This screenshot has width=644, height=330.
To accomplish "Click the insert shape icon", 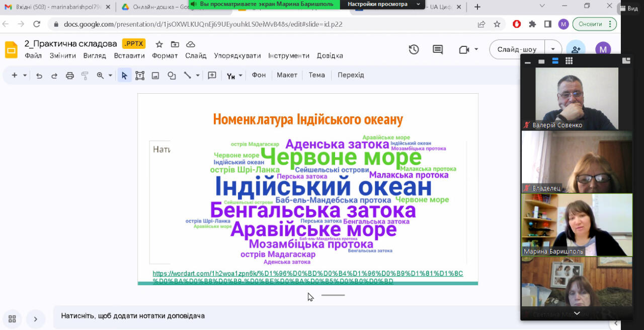I will click(172, 76).
